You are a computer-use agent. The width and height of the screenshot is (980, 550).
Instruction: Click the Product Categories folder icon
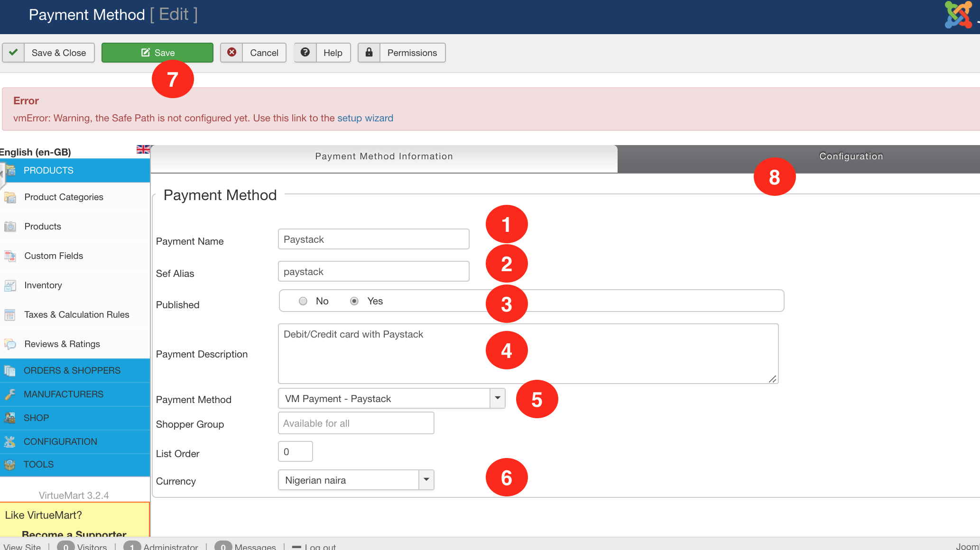coord(10,197)
